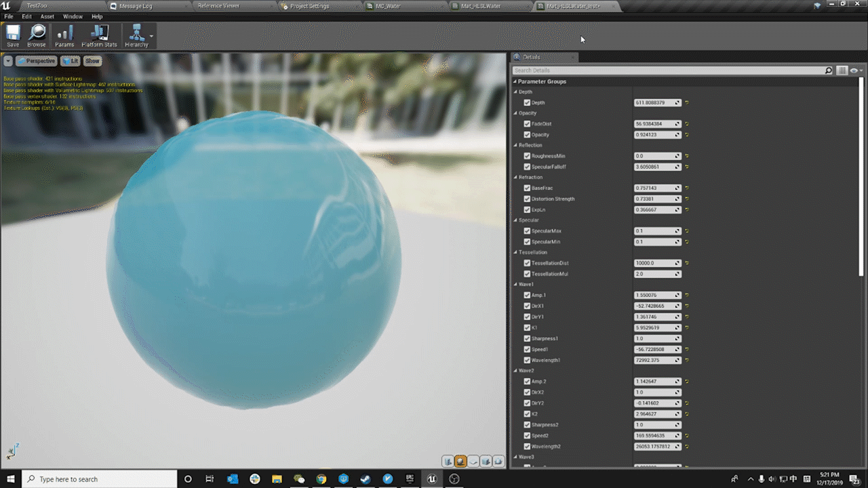Toggle the SpecularMax checkbox
Viewport: 868px width, 488px height.
pos(527,231)
